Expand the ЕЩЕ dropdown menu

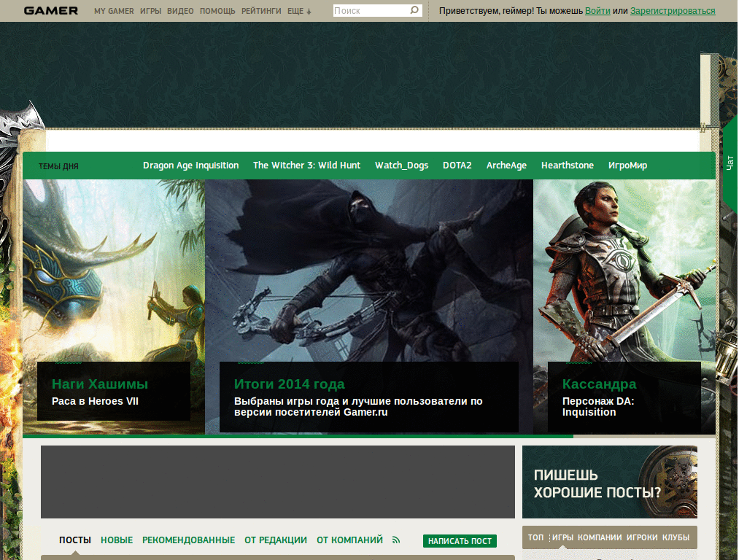[299, 11]
